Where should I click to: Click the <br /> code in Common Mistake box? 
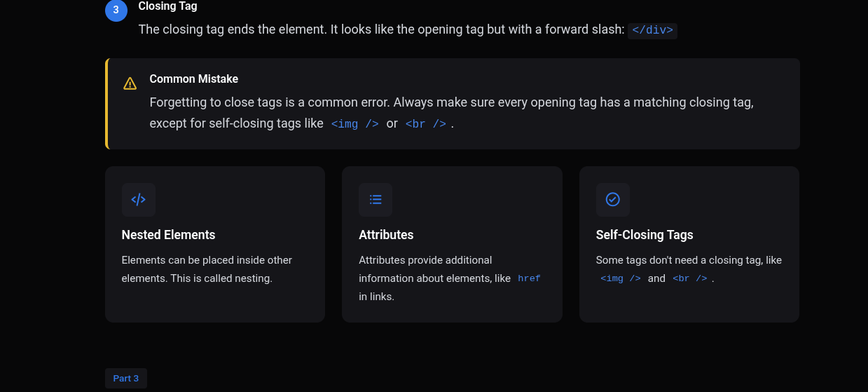pos(426,123)
